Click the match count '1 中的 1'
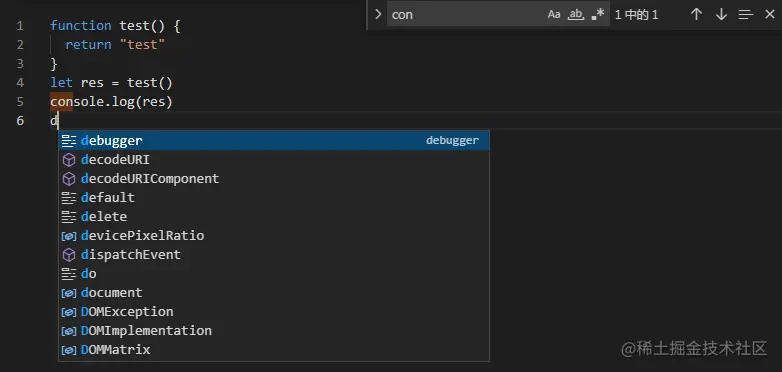The height and width of the screenshot is (372, 782). [x=636, y=14]
